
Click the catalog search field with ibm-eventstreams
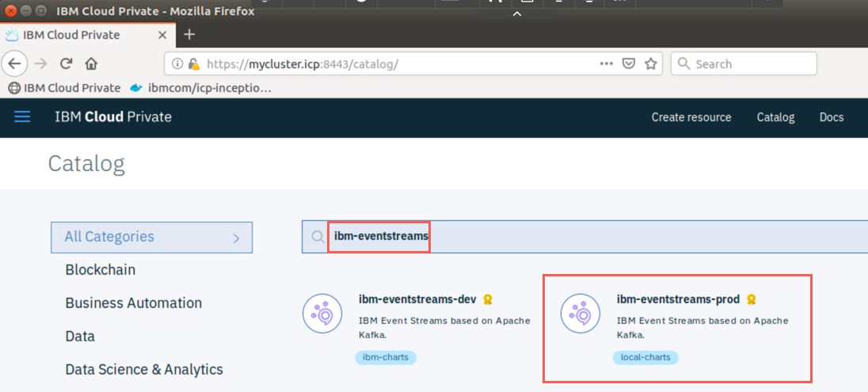point(584,237)
